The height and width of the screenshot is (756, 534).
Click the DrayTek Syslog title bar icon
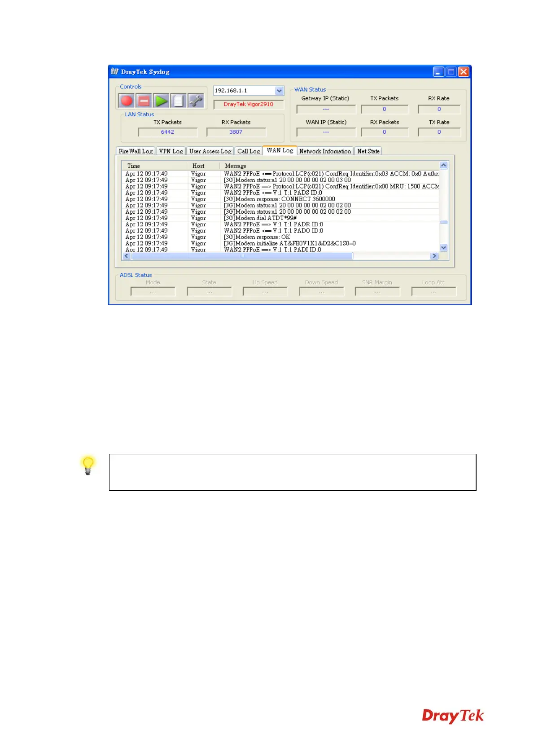click(x=115, y=71)
